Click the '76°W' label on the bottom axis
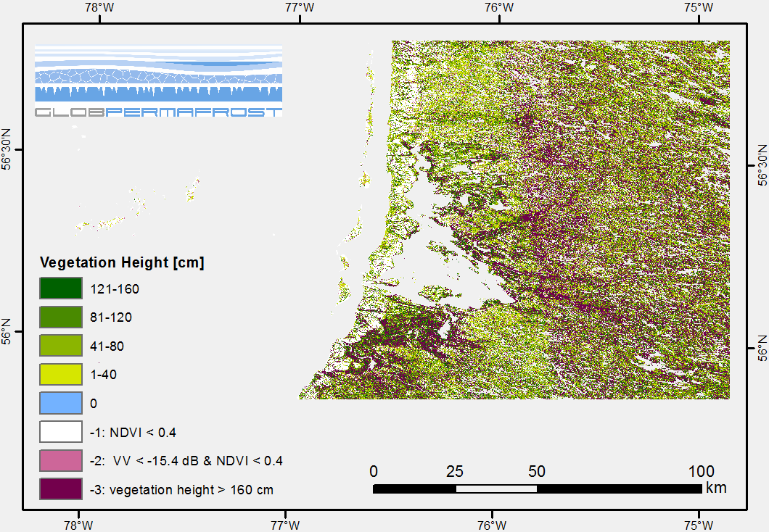The width and height of the screenshot is (769, 532). click(x=492, y=525)
